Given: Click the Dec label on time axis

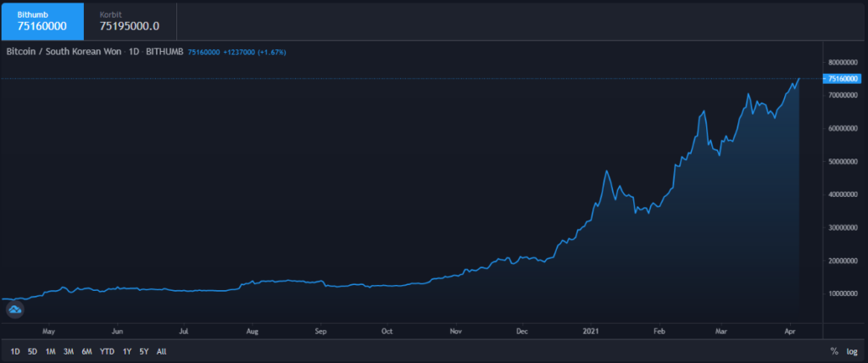Looking at the screenshot, I should point(521,332).
